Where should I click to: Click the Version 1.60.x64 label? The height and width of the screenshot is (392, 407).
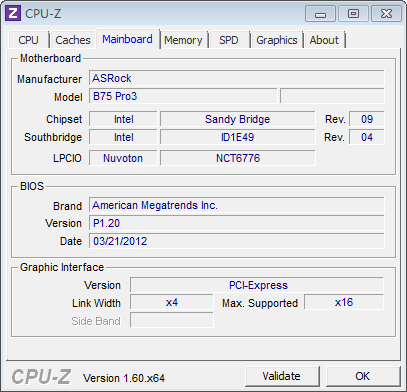pos(124,378)
